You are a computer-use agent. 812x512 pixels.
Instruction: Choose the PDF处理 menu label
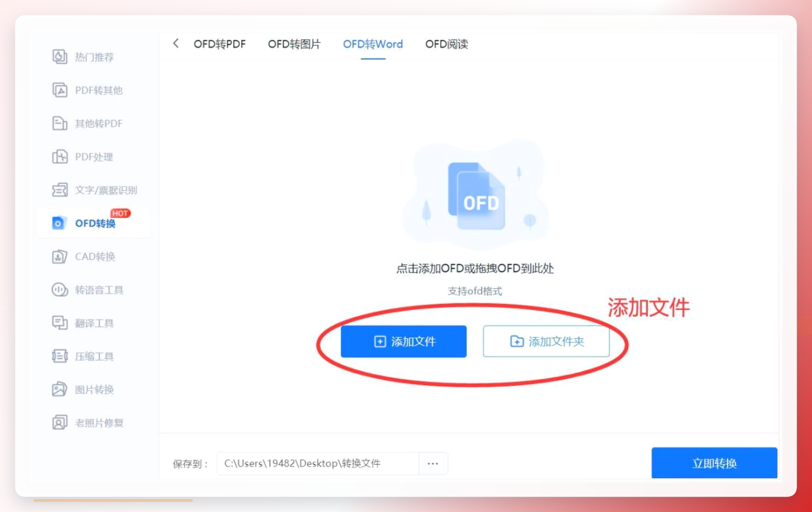pyautogui.click(x=94, y=157)
